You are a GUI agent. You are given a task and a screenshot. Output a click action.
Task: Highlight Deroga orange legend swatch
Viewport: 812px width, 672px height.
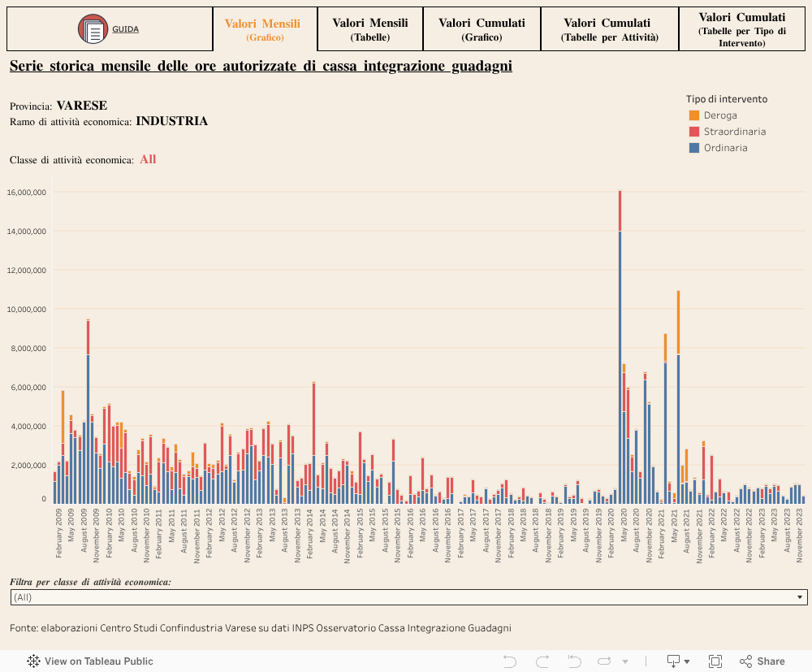694,115
